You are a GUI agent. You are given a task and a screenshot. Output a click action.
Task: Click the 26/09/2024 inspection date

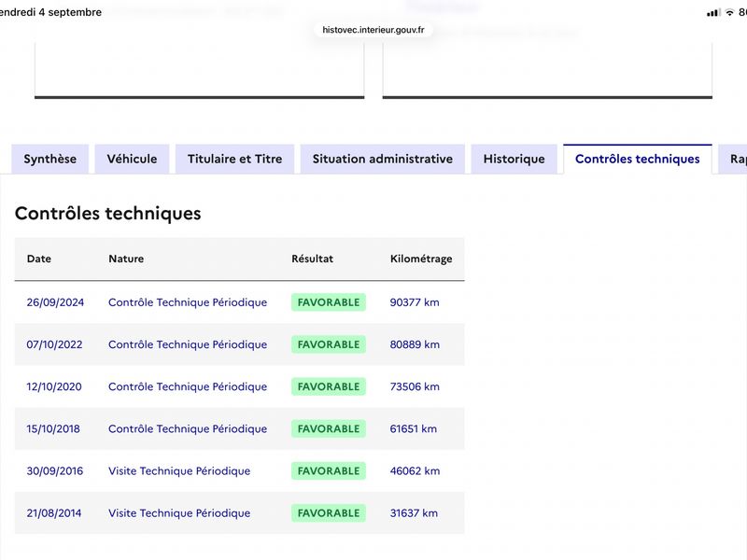pyautogui.click(x=55, y=302)
